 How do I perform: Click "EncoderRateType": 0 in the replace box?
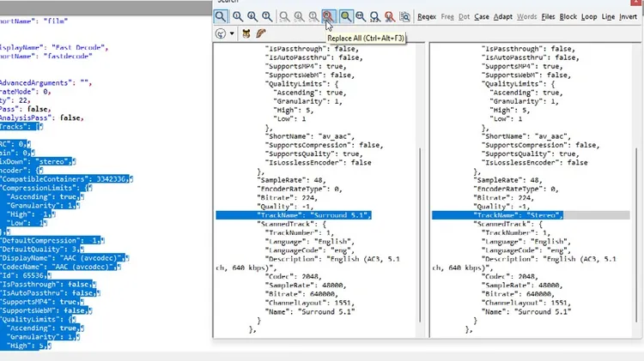coord(517,190)
